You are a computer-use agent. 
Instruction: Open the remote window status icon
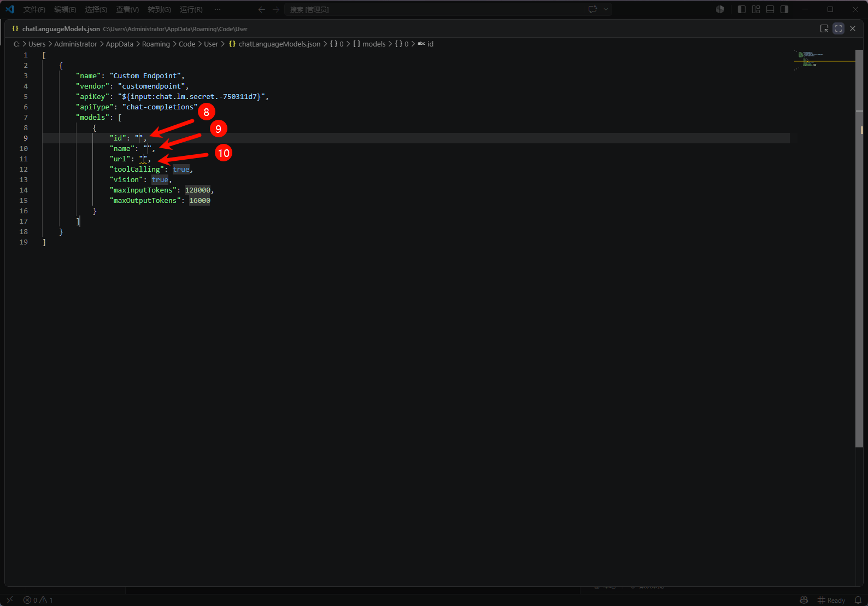pyautogui.click(x=9, y=600)
